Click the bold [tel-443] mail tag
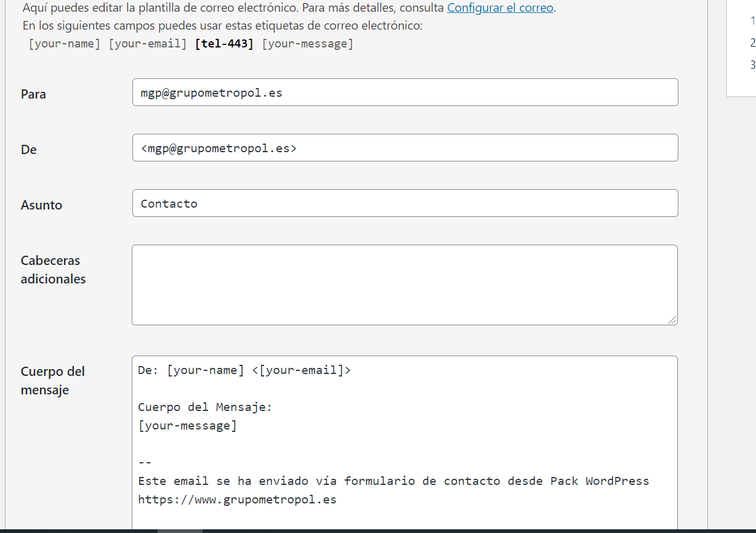 [x=224, y=44]
